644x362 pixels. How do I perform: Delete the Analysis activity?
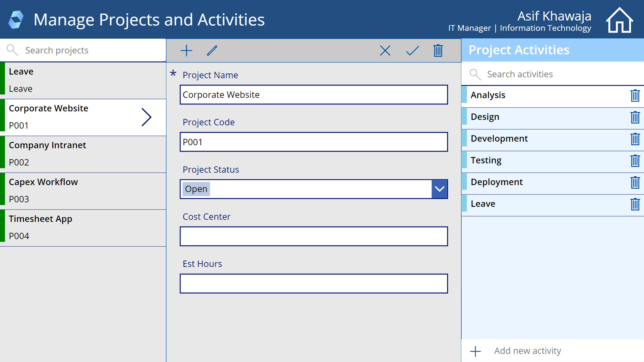click(x=635, y=96)
